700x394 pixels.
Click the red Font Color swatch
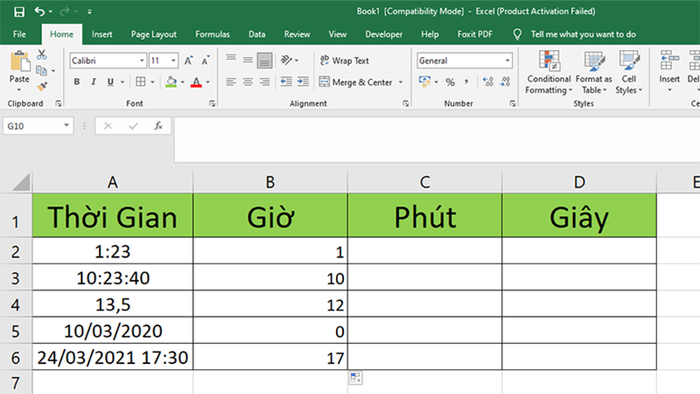pos(196,82)
